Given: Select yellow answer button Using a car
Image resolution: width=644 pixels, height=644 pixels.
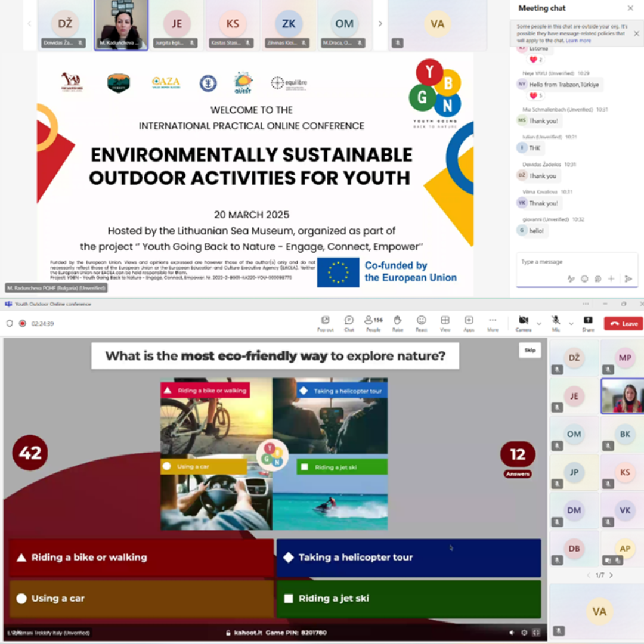Looking at the screenshot, I should [x=141, y=599].
